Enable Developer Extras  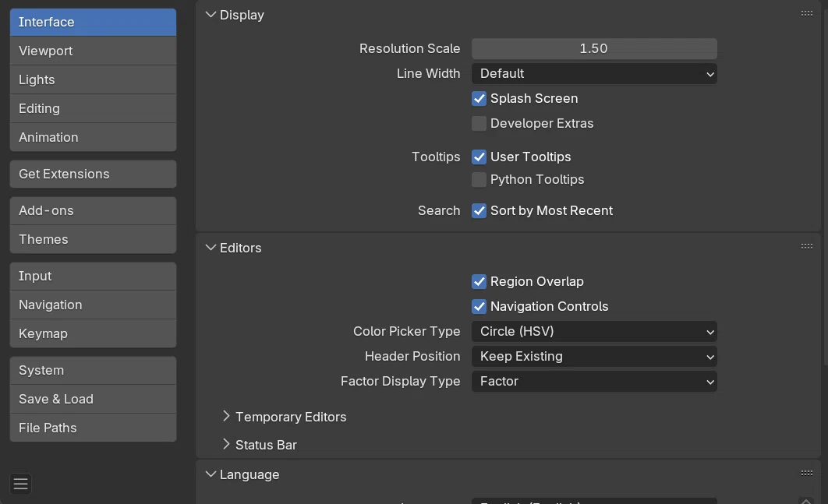[x=479, y=124]
